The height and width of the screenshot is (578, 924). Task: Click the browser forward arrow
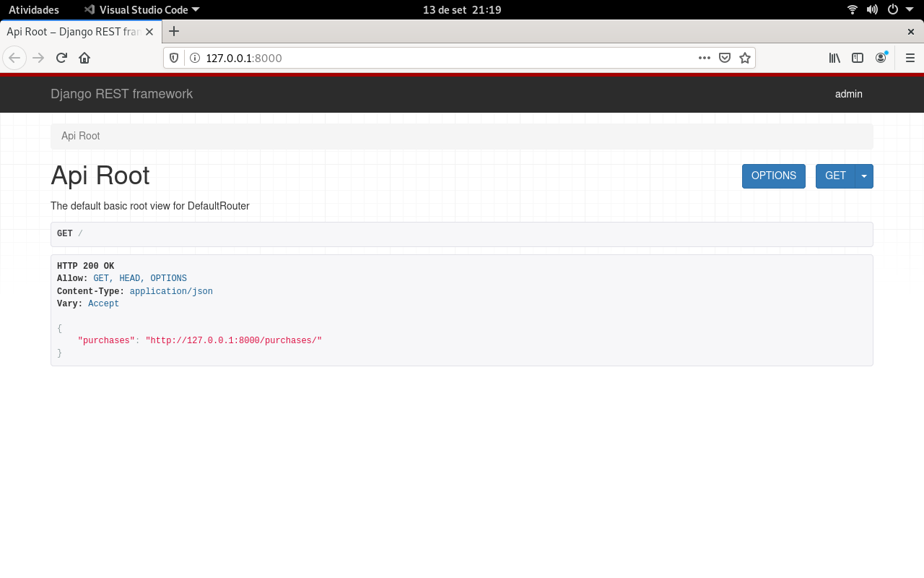(x=38, y=58)
